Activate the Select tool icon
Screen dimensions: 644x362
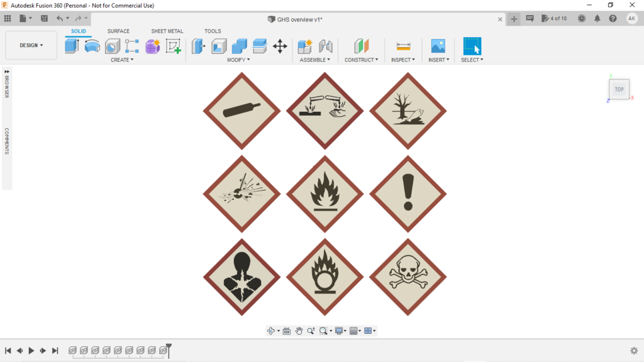coord(472,46)
